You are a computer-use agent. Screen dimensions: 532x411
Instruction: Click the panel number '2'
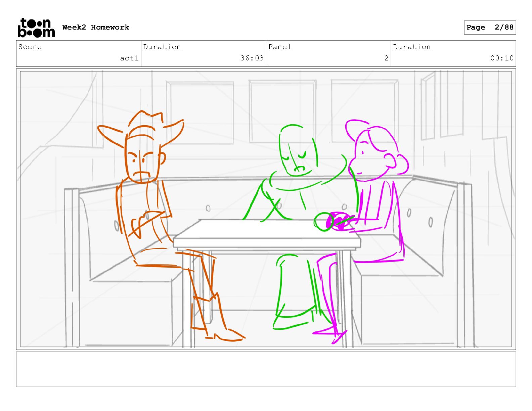[386, 58]
